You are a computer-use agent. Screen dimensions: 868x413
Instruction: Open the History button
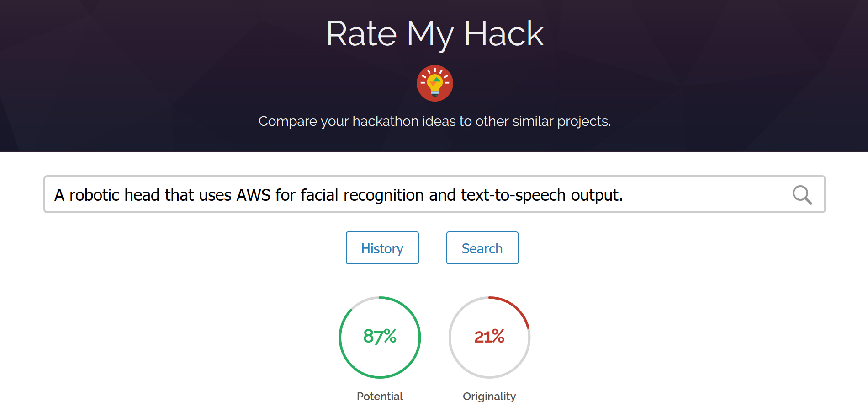[x=382, y=248]
